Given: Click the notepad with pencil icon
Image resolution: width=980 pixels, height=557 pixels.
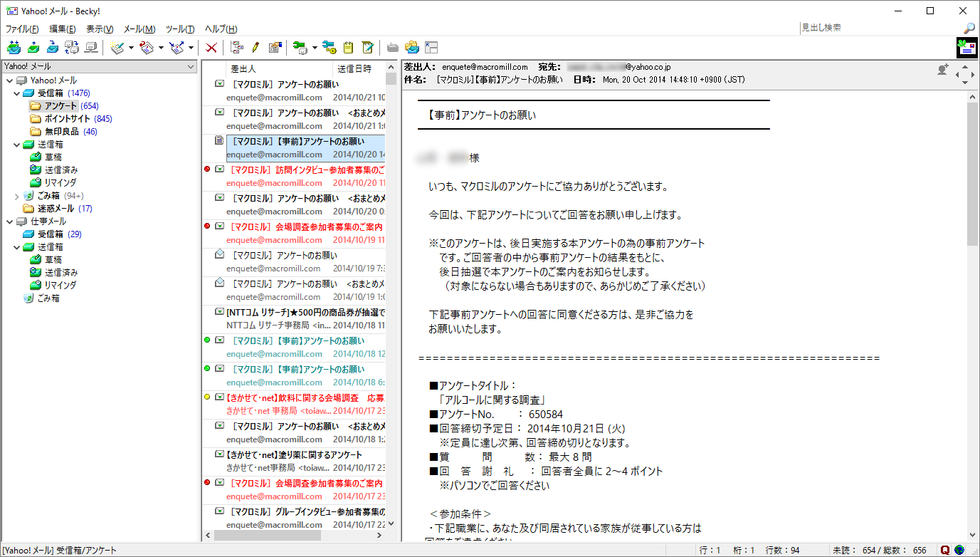Looking at the screenshot, I should pos(367,48).
